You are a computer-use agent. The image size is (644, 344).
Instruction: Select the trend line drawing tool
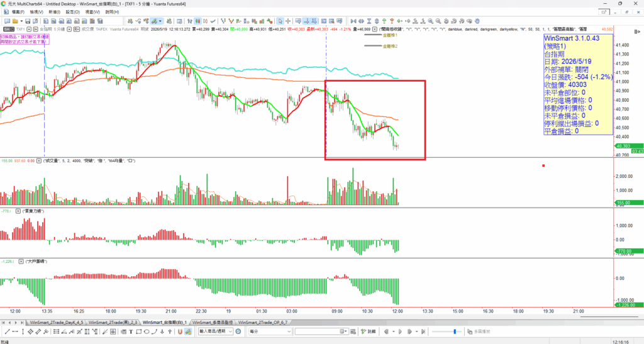pyautogui.click(x=7, y=331)
